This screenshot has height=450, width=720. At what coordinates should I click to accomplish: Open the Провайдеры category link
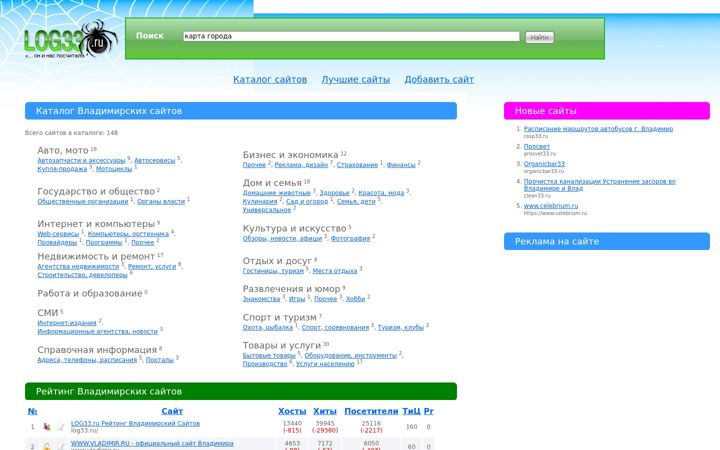click(57, 242)
